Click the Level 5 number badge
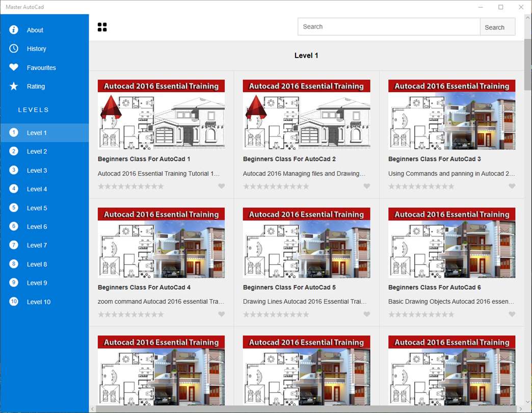 [x=14, y=208]
